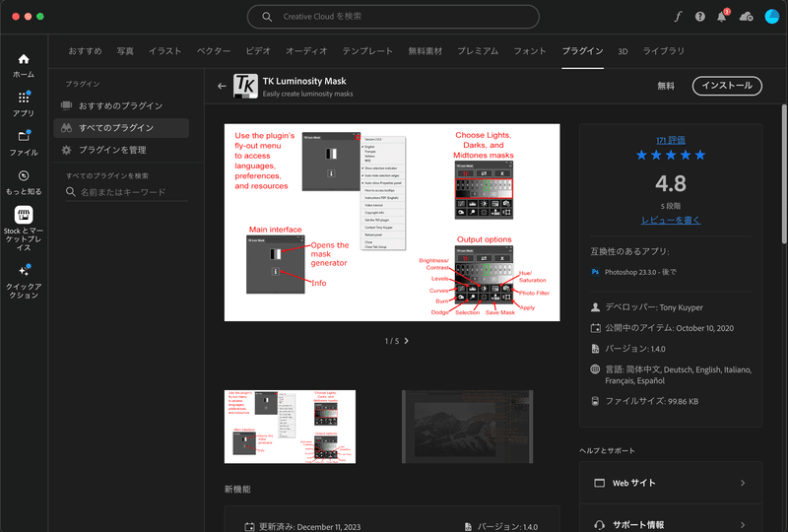Open the 171 評価 ratings link
Viewport: 788px width, 532px height.
click(x=671, y=140)
